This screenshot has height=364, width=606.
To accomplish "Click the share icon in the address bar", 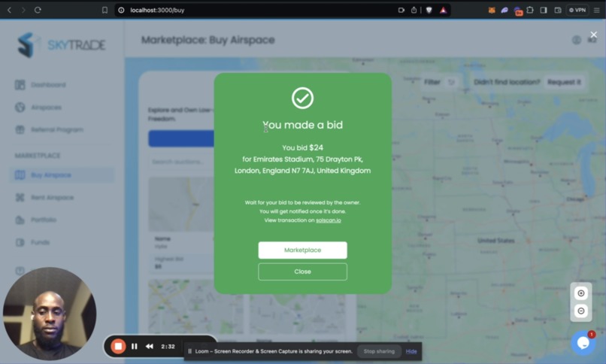I will tap(414, 10).
